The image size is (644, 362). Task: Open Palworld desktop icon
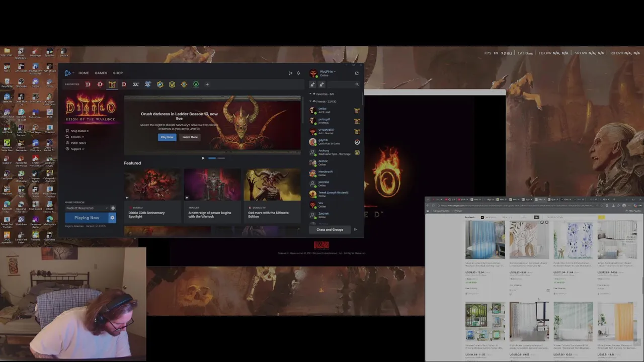(x=35, y=237)
